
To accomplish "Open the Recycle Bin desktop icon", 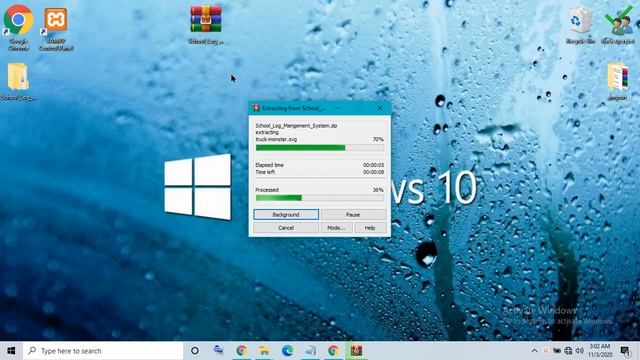I will [580, 24].
